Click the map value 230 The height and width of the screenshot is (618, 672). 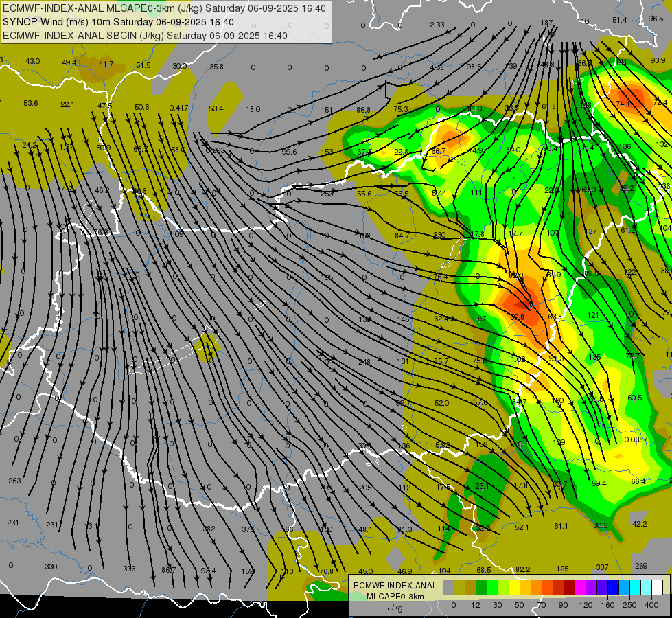pyautogui.click(x=440, y=235)
